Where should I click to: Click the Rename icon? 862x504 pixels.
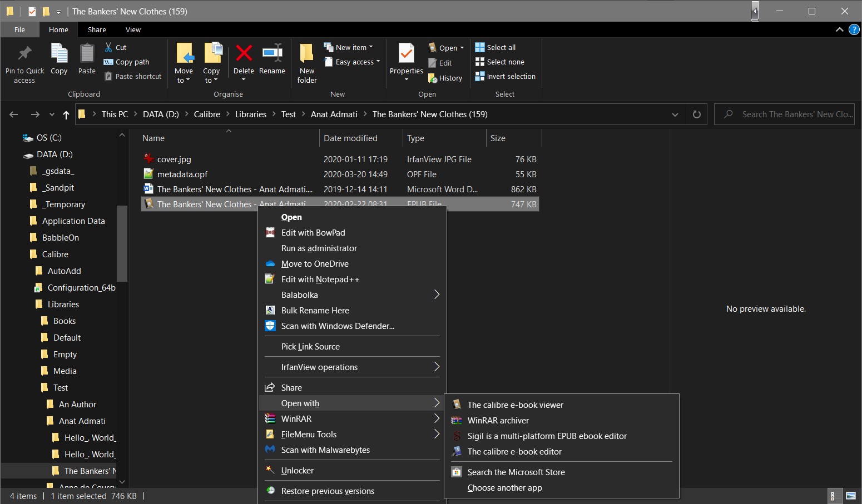click(272, 53)
